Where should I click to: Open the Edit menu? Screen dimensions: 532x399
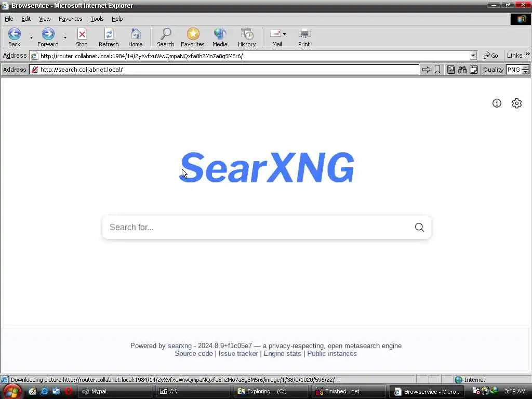(26, 19)
